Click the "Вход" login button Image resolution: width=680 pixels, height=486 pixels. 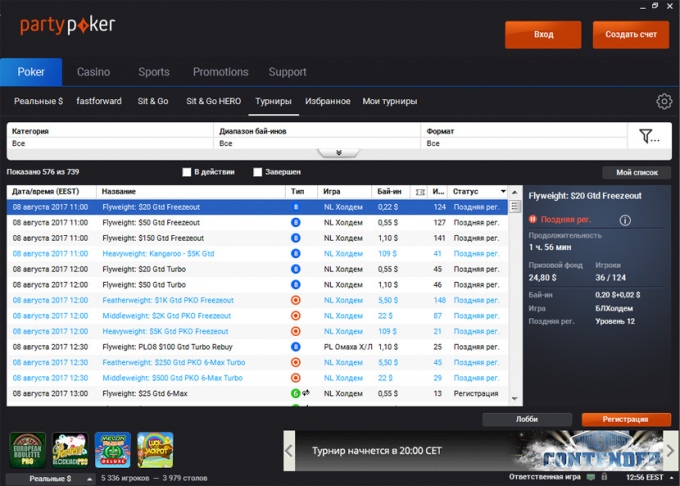(543, 35)
